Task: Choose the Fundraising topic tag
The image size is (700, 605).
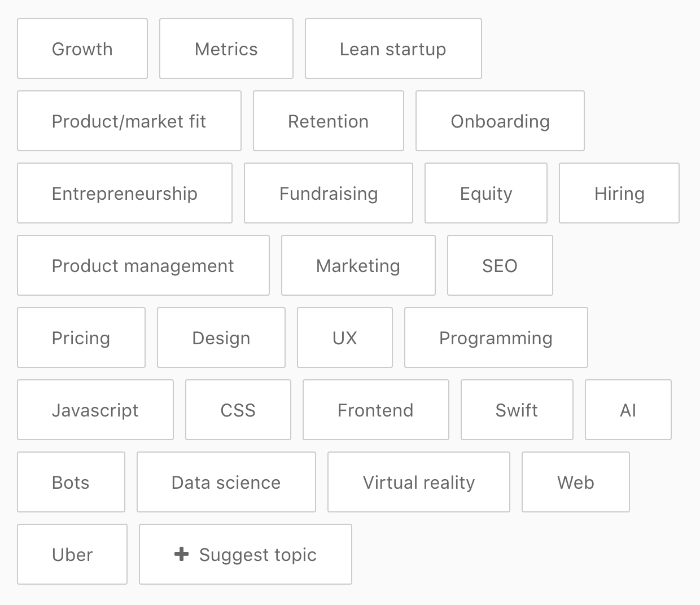Action: point(329,194)
